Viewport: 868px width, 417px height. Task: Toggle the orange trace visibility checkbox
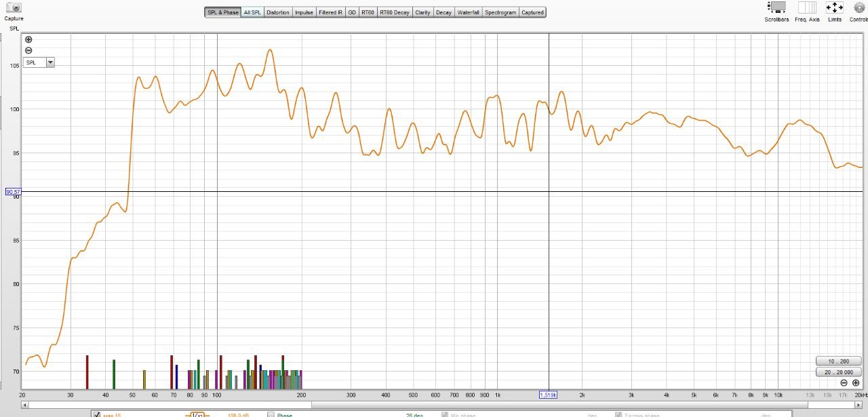[96, 415]
